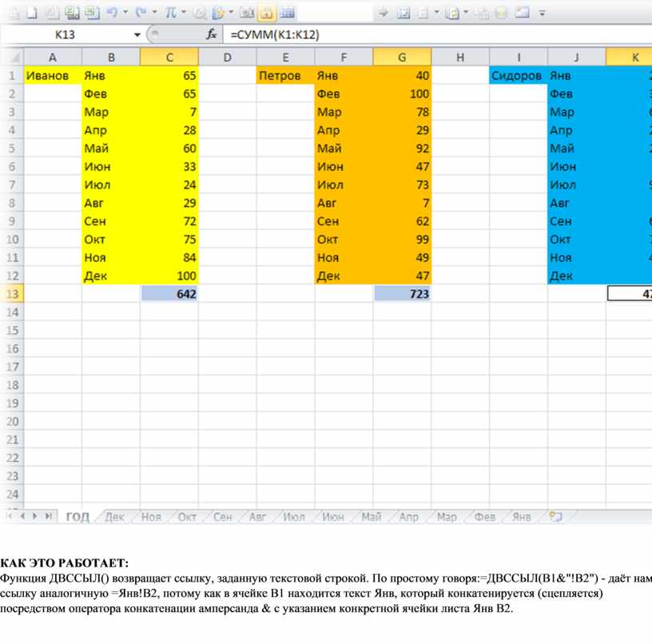Image resolution: width=652 pixels, height=644 pixels.
Task: Jump to the first sheet with navigation arrow
Action: (10, 517)
